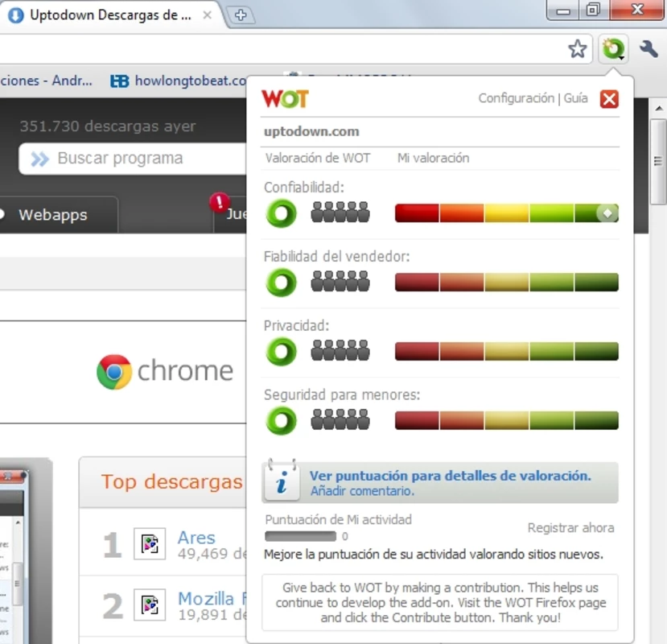Set Privacidad rating on the color bar
Viewport: 667px width, 644px height.
pos(507,351)
